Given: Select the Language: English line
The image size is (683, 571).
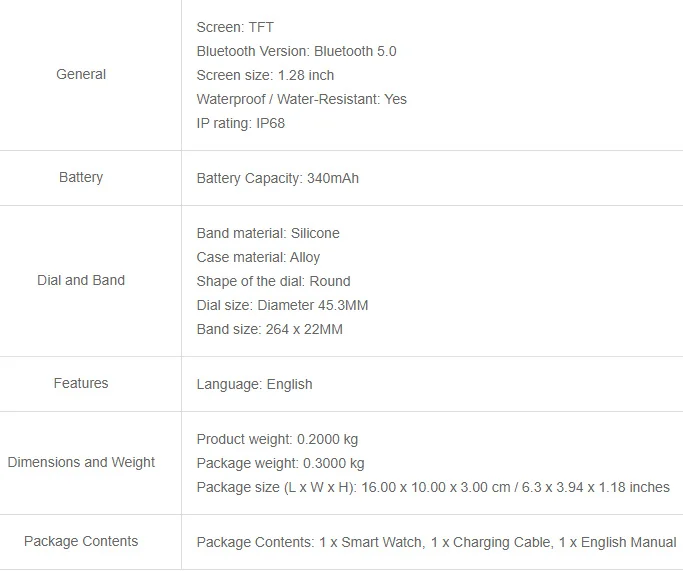Looking at the screenshot, I should tap(255, 385).
